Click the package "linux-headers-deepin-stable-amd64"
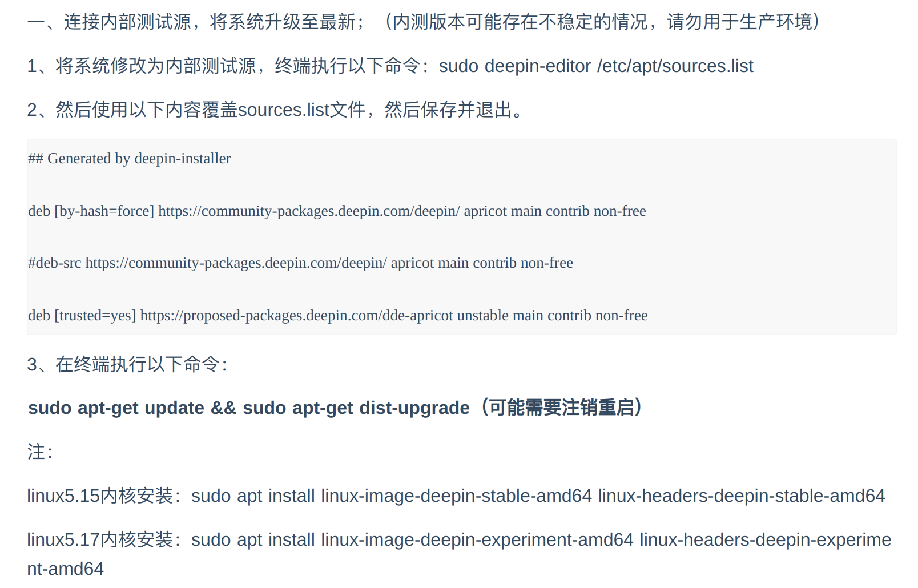The height and width of the screenshot is (588, 918). pos(742,496)
